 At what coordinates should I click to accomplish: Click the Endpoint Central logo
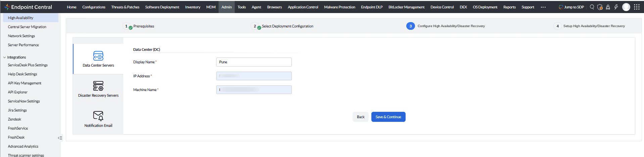tap(28, 7)
